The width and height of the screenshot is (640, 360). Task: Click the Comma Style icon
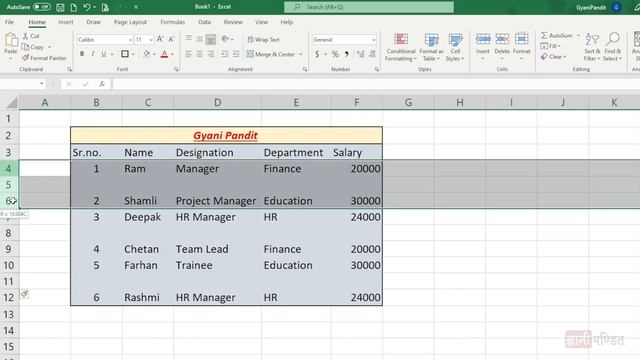pos(347,54)
